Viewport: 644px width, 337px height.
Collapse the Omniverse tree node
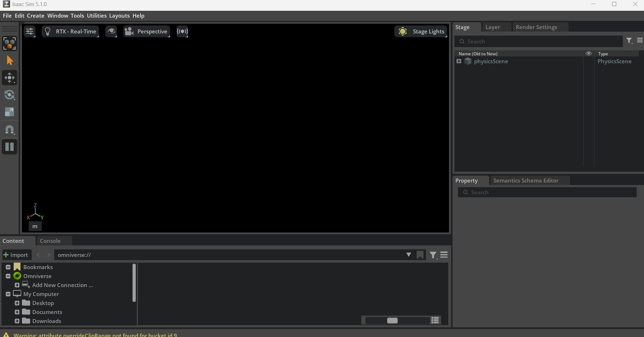[8, 276]
